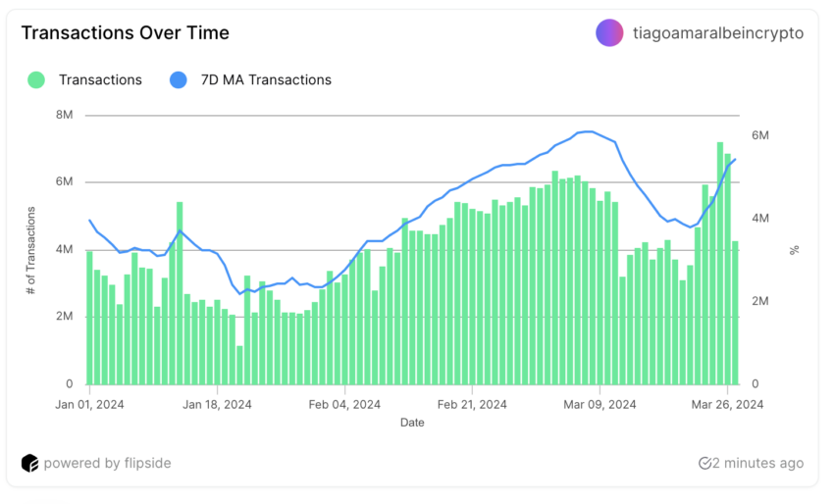
Task: Click the refresh checkmark icon
Action: coord(704,463)
